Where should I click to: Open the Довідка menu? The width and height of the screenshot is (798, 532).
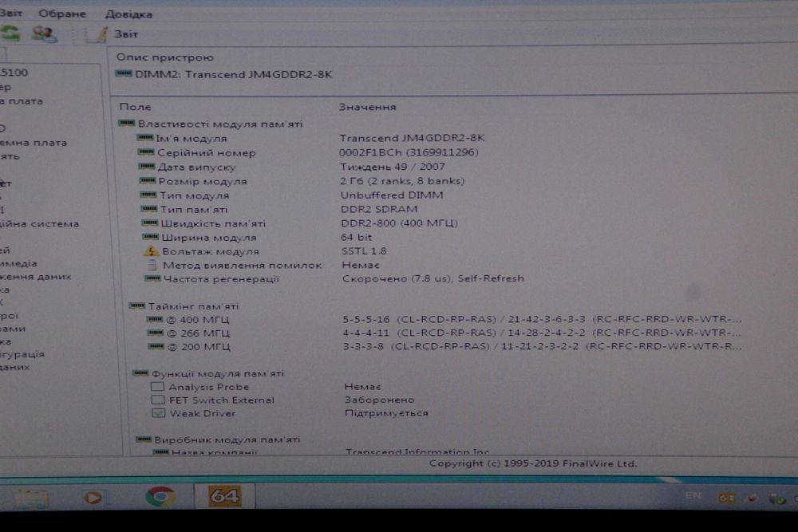pyautogui.click(x=128, y=14)
